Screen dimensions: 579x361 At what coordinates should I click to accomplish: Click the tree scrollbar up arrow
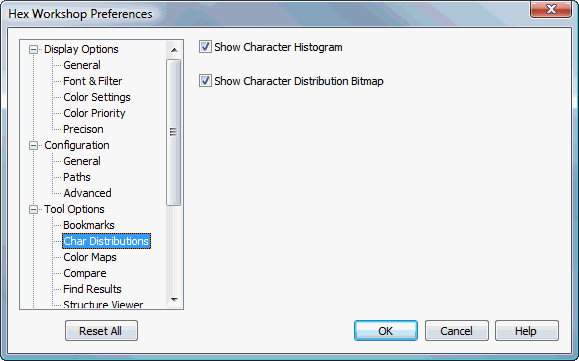(x=174, y=50)
